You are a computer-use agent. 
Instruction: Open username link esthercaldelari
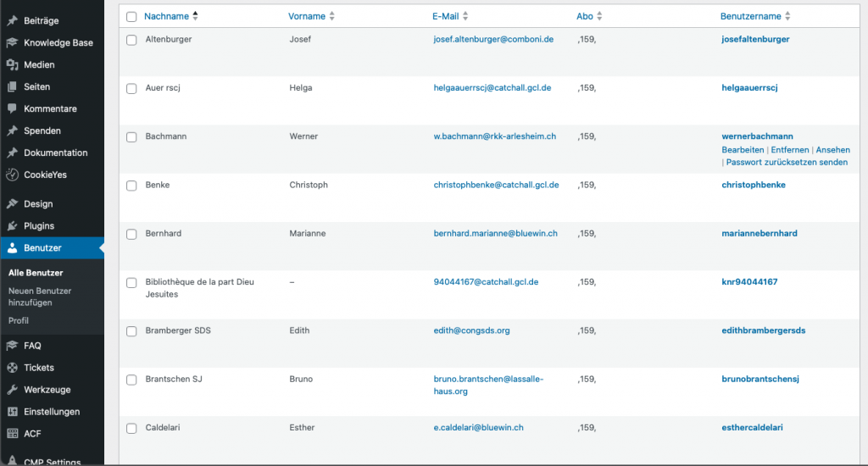click(x=752, y=428)
